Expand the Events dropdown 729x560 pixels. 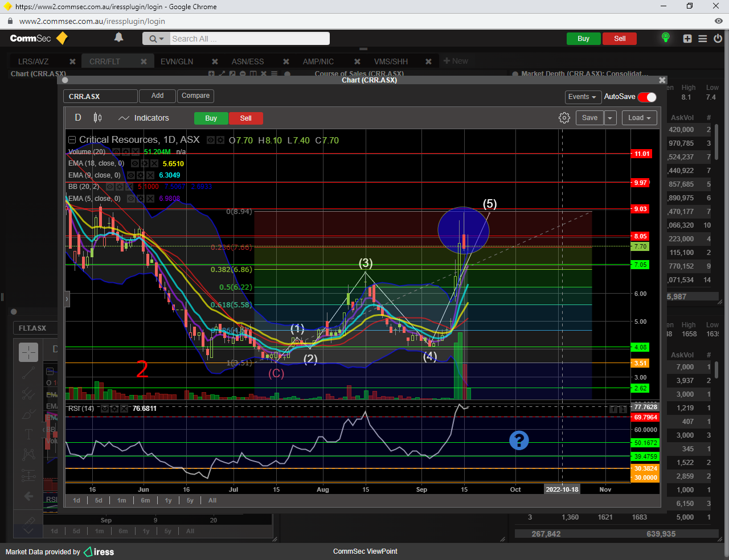582,97
